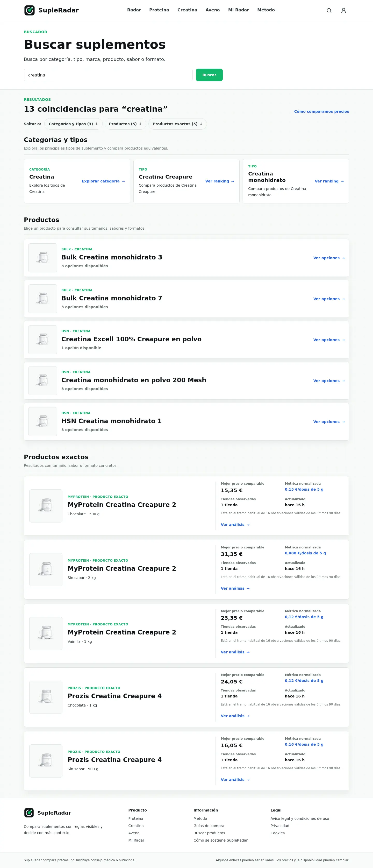Open Proteína link in footer
Viewport: 373px width, 868px height.
(x=136, y=818)
